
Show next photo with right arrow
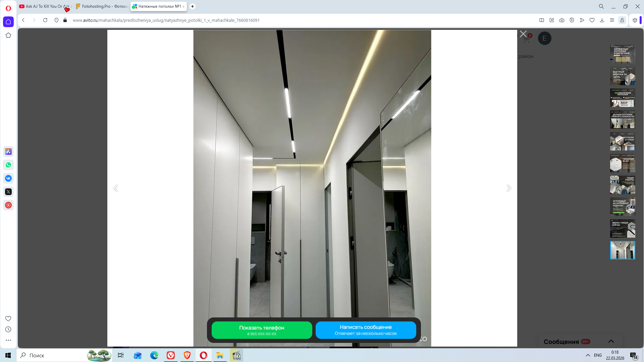click(x=508, y=188)
